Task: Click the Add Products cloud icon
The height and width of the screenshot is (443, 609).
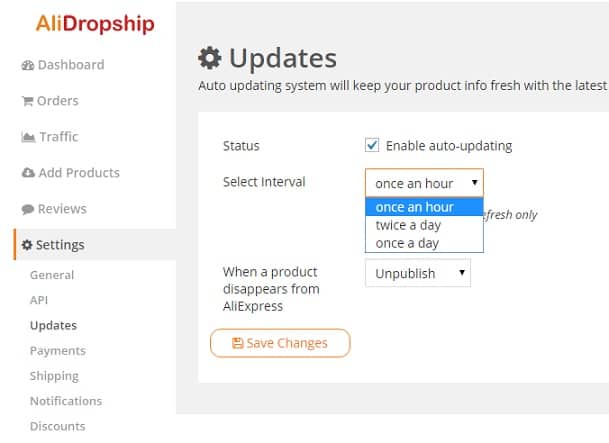Action: point(28,173)
